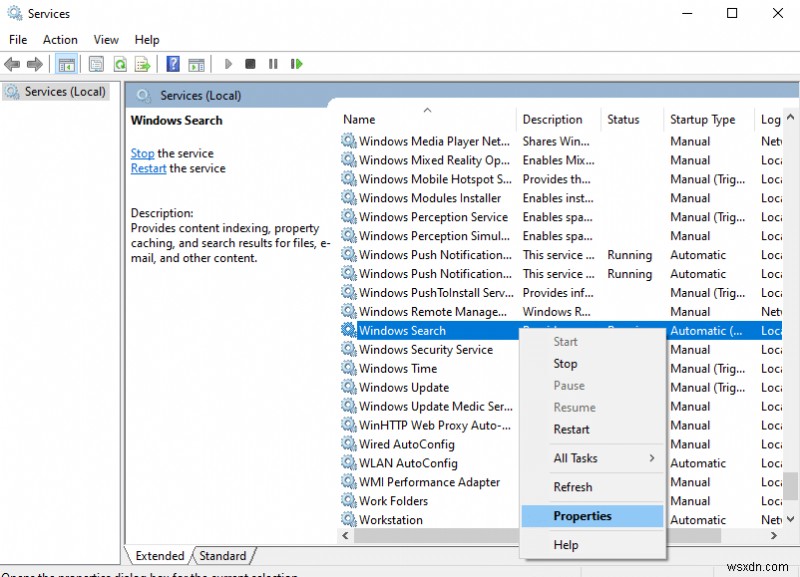Image resolution: width=800 pixels, height=577 pixels.
Task: Click the Back navigation arrow
Action: pos(13,63)
